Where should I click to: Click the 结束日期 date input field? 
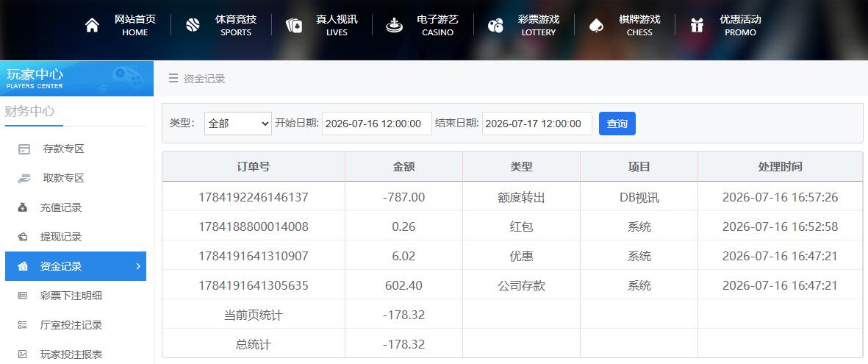[537, 124]
